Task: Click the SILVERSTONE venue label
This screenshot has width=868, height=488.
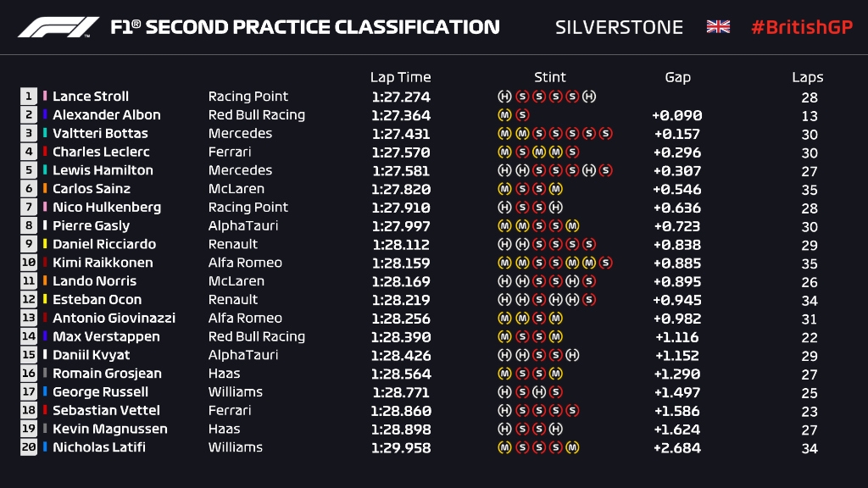Action: point(619,27)
